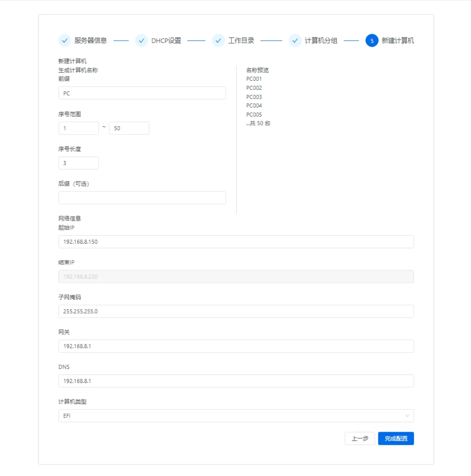
Task: Click the PC001 name preview entry
Action: pos(254,79)
